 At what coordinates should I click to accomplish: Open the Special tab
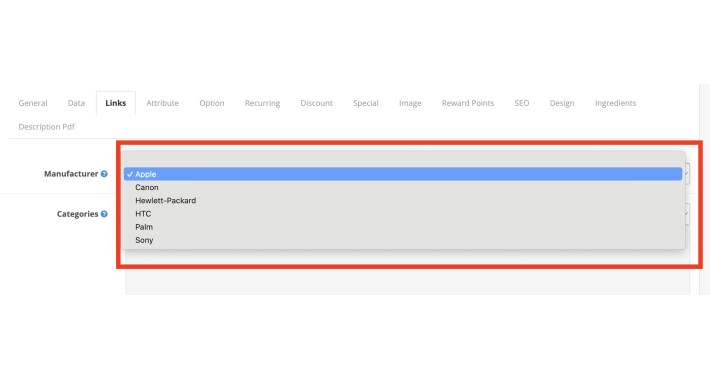pyautogui.click(x=366, y=103)
